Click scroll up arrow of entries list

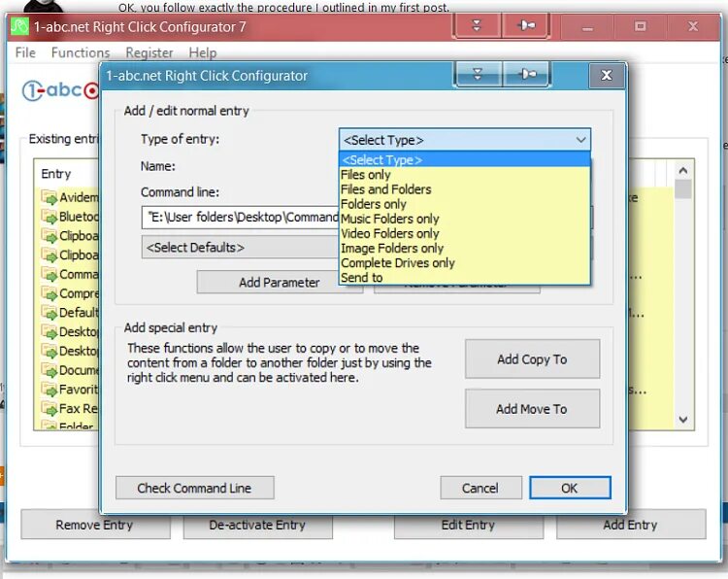pyautogui.click(x=683, y=170)
